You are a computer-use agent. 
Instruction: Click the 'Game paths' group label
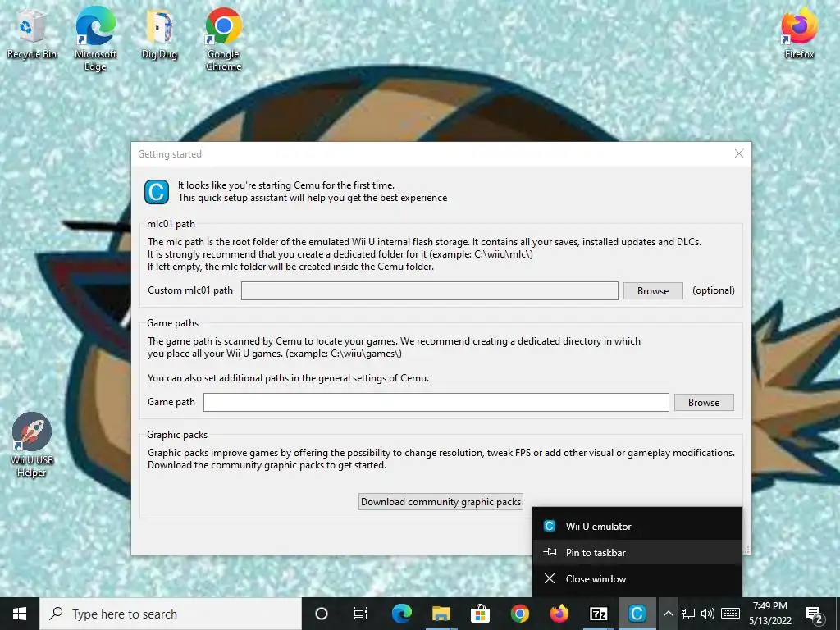[172, 323]
